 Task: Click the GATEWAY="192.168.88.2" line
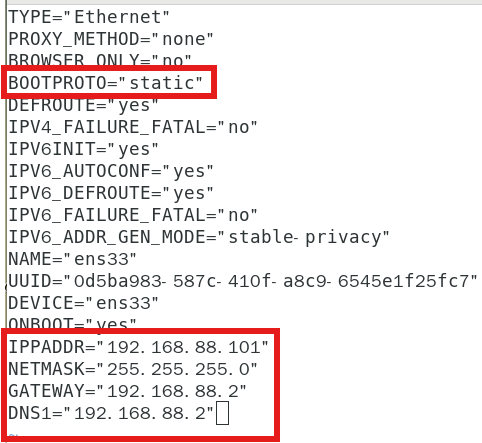point(127,391)
